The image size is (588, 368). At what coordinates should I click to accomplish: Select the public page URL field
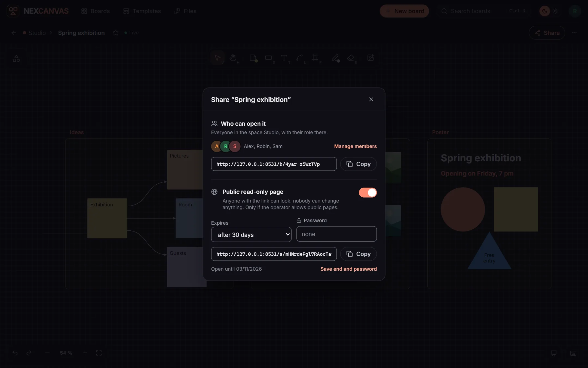pos(274,254)
